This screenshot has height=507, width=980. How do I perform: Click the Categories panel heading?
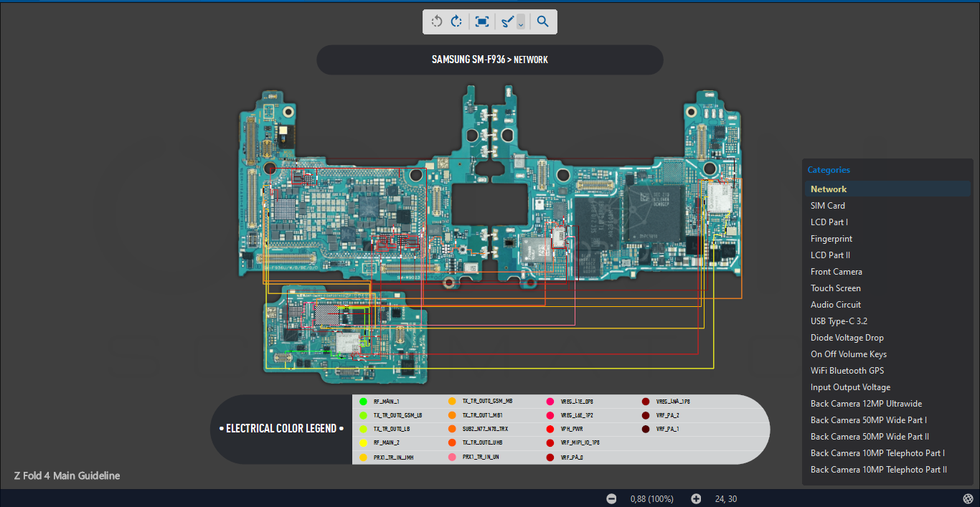[x=829, y=170]
